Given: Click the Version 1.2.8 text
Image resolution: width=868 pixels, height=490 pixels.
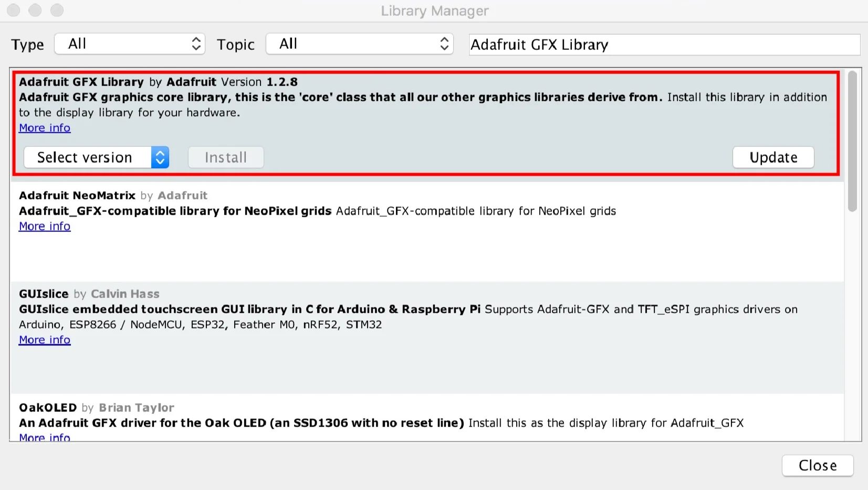Looking at the screenshot, I should [x=259, y=82].
